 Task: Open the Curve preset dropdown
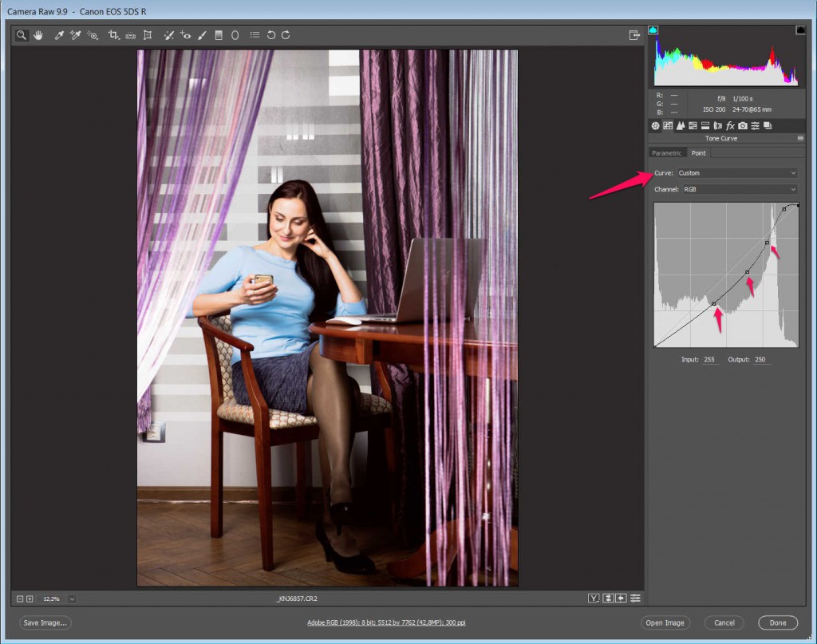(x=736, y=173)
